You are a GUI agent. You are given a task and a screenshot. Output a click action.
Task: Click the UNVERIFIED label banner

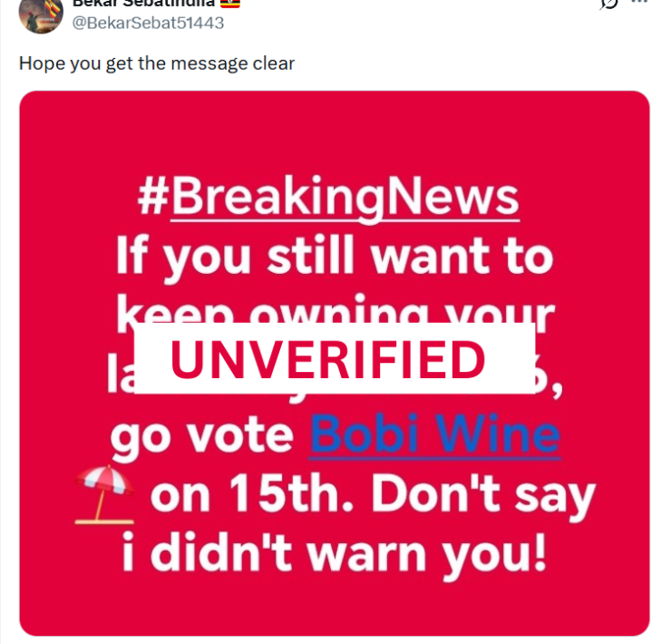pyautogui.click(x=334, y=360)
